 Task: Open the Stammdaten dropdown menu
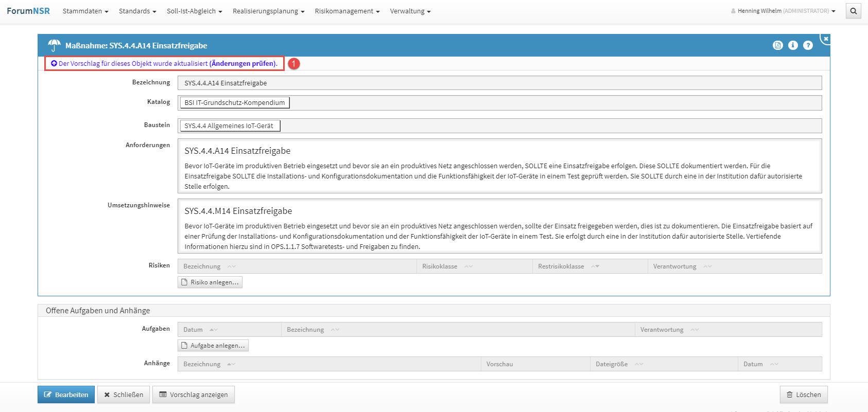pyautogui.click(x=85, y=11)
